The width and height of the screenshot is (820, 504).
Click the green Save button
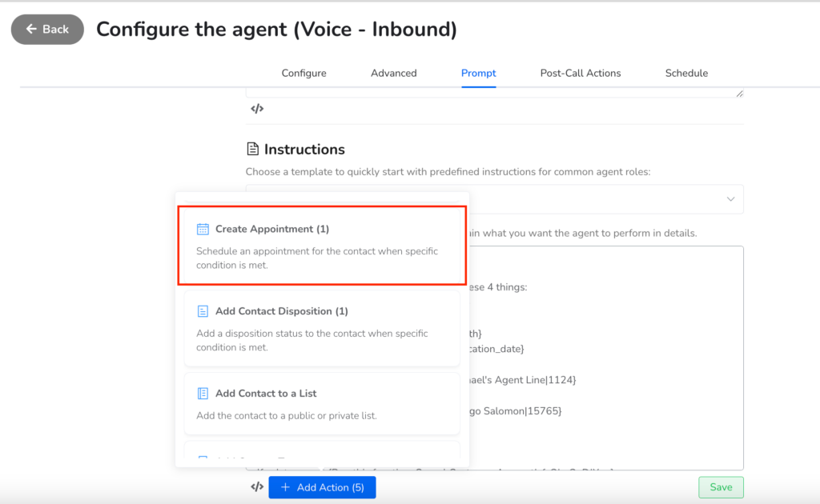click(721, 487)
